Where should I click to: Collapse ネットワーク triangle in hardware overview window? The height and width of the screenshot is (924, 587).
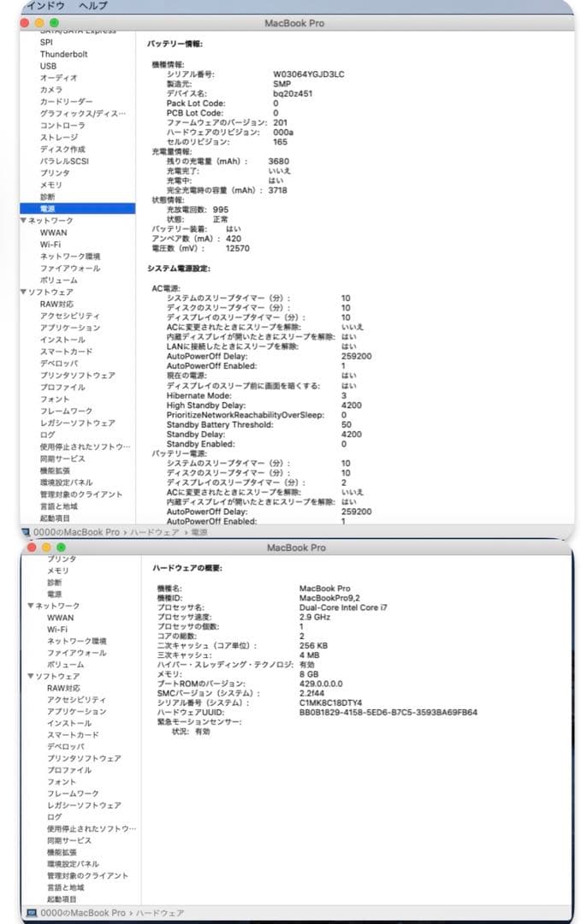click(x=31, y=606)
